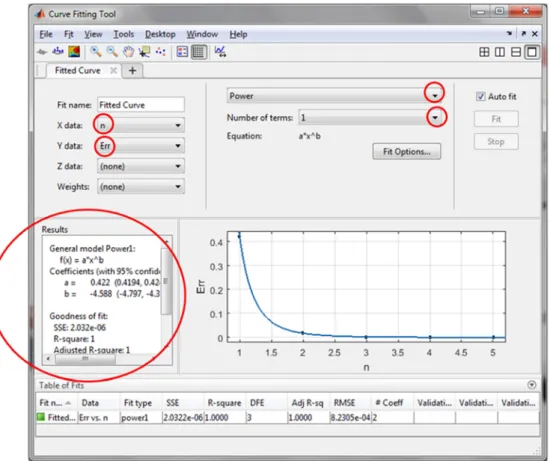Click the # Coeff column header
550x461 pixels.
pos(392,403)
